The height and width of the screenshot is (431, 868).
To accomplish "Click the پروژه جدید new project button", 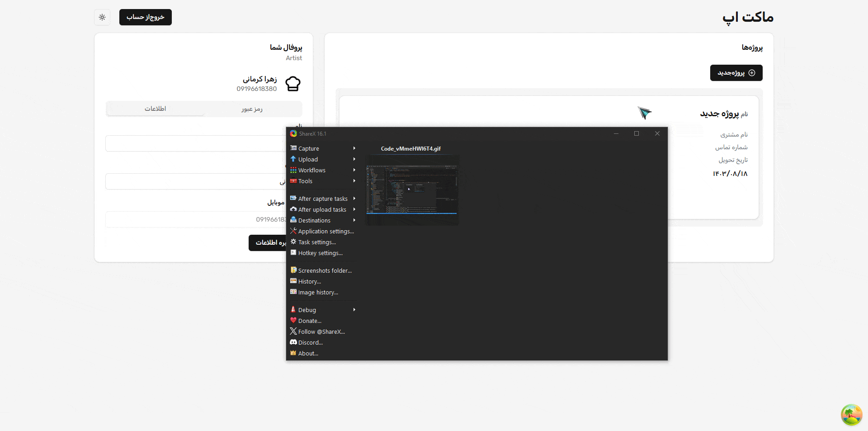I will 736,73.
